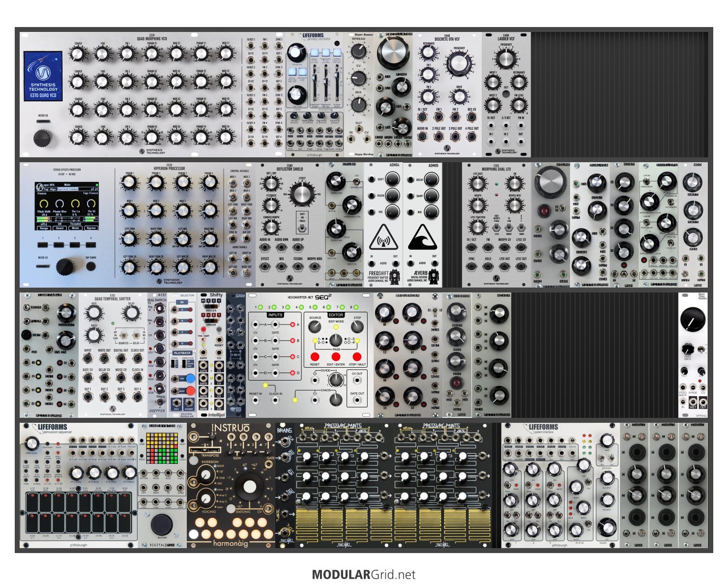The width and height of the screenshot is (728, 585).
Task: Push the TAP TEMPO button on Hyperion
Action: point(91,266)
